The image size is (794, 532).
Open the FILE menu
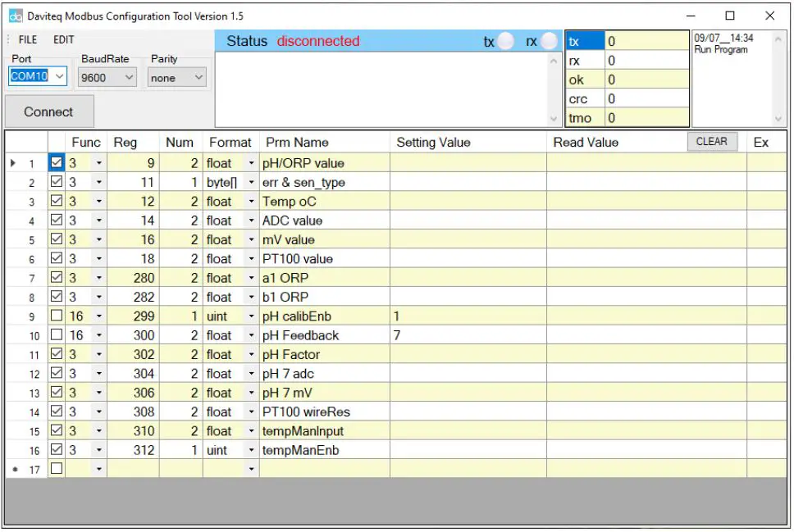point(28,39)
